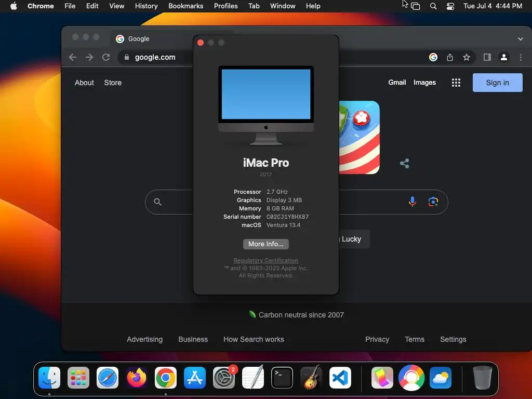Open System Settings with badge in Dock

pyautogui.click(x=224, y=378)
